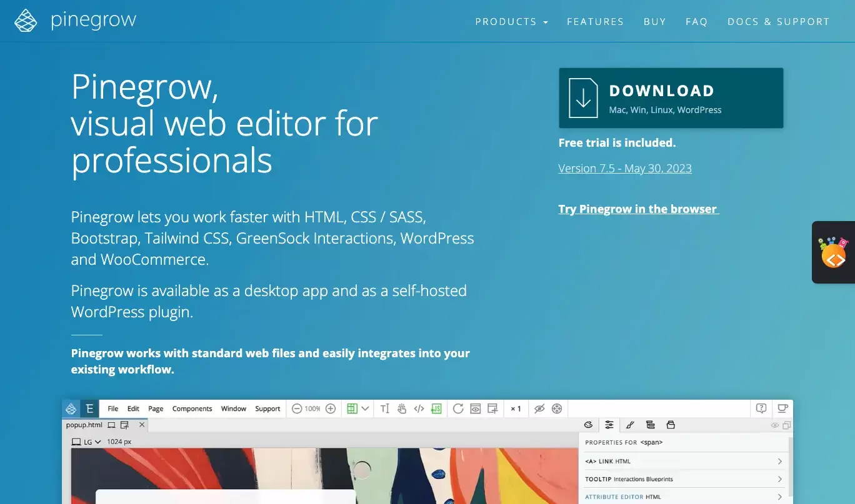Click the circular four-arrows icon
The image size is (855, 504).
pos(557,408)
